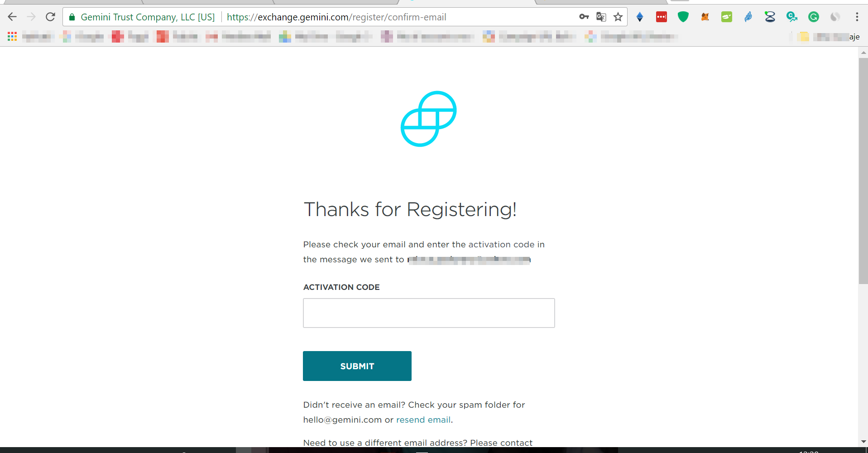This screenshot has height=453, width=868.
Task: Click the Gemini logo
Action: coord(429,119)
